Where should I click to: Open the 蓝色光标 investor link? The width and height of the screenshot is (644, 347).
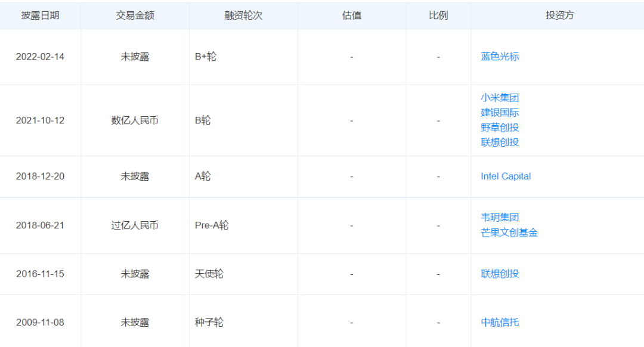(x=500, y=57)
